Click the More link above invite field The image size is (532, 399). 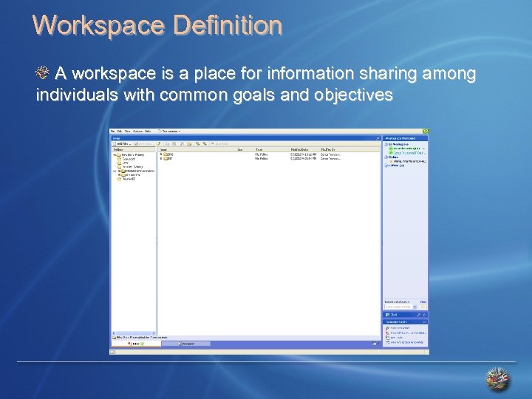(423, 301)
